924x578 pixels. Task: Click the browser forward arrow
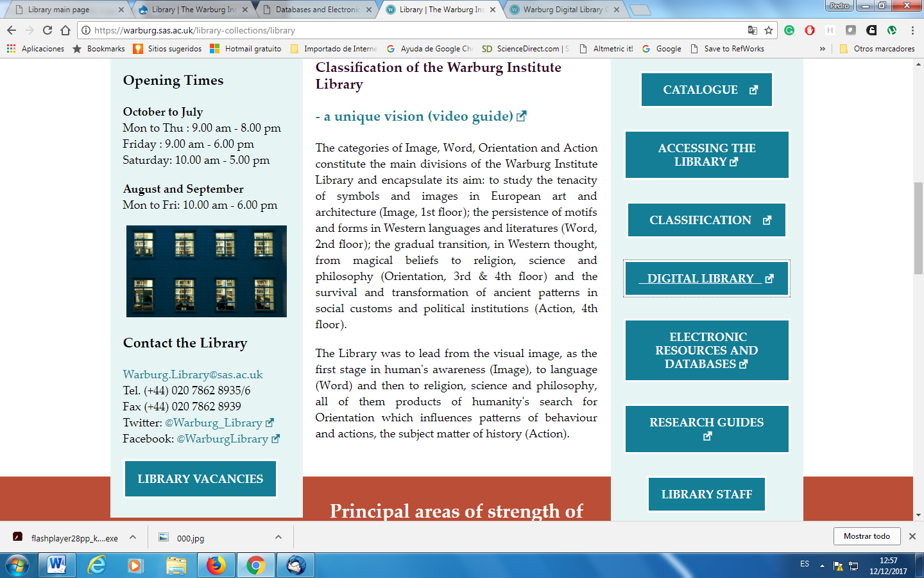(x=30, y=30)
